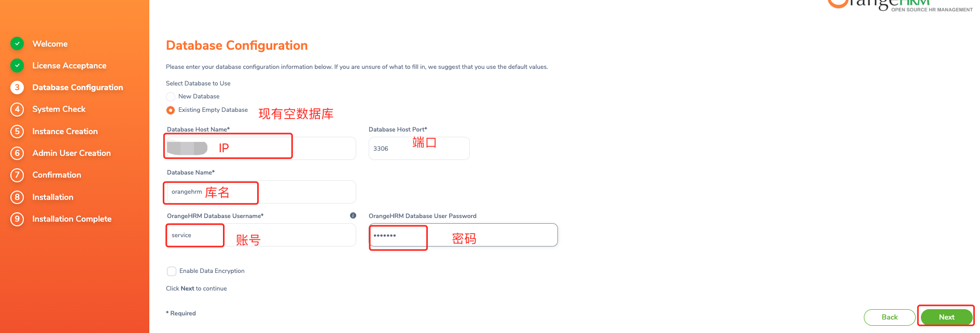Go to Installation Complete step label
Viewport: 980px width, 333px height.
tap(72, 219)
